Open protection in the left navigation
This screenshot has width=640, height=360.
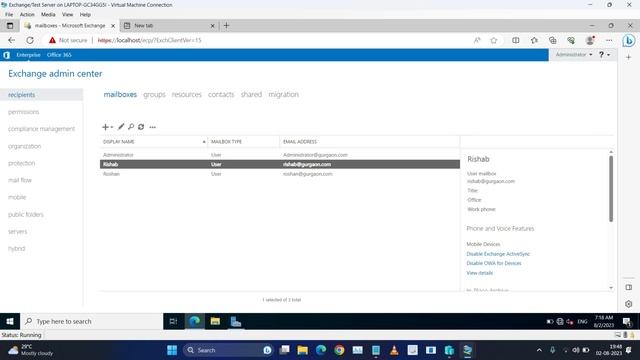pyautogui.click(x=21, y=163)
